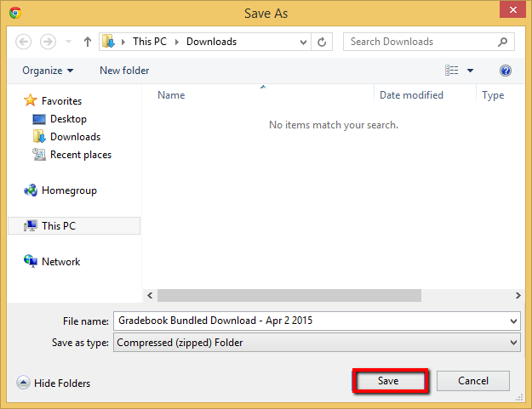Create a New folder
The height and width of the screenshot is (409, 532).
(x=124, y=71)
